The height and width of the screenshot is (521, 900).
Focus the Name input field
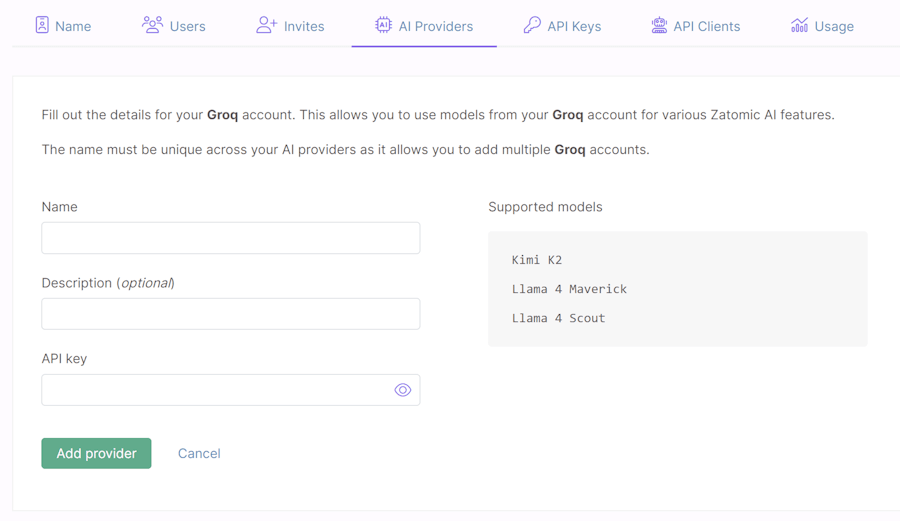pos(231,238)
